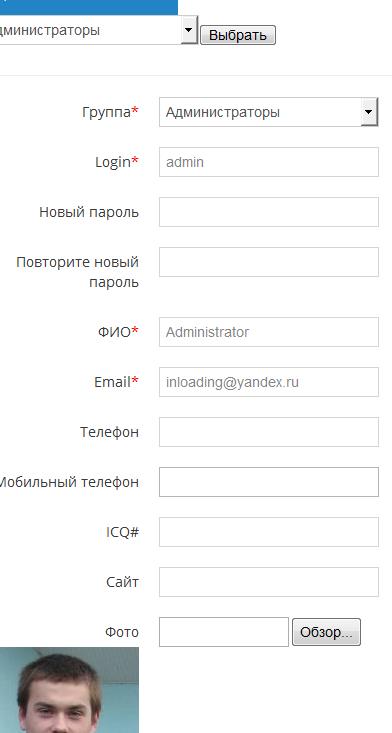Screen dimensions: 392x733
Task: Focus the Сайт input field
Action: (x=269, y=582)
